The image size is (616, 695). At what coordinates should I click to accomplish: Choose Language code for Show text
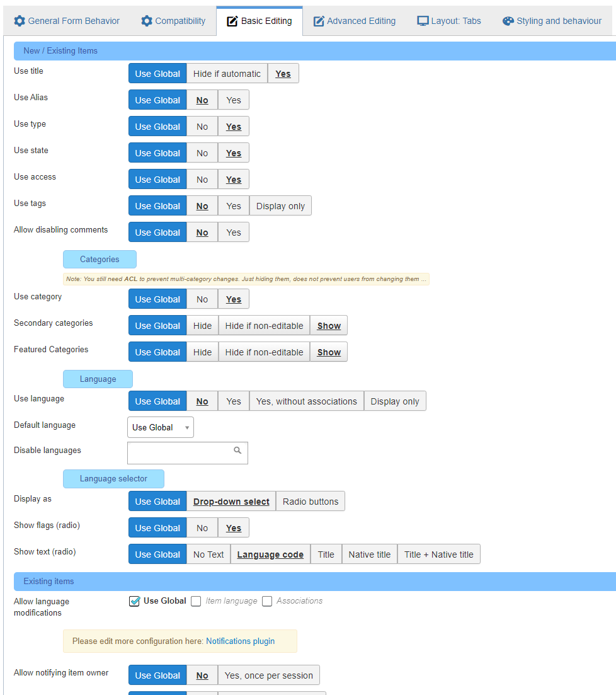click(x=270, y=554)
